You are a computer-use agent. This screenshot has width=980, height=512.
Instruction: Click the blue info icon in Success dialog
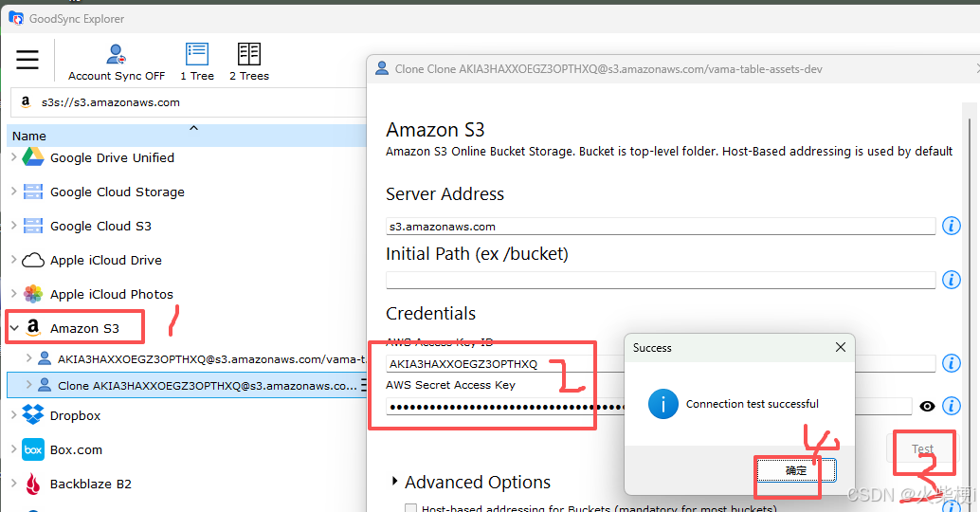(662, 404)
